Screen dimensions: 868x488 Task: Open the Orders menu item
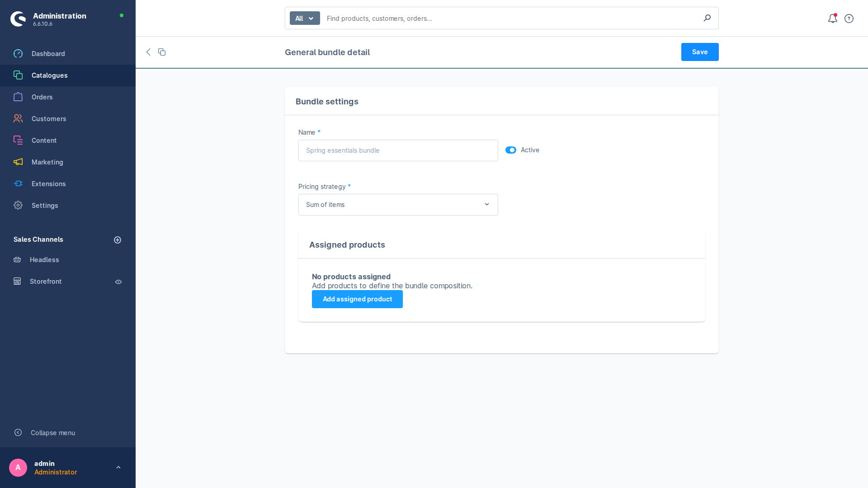[42, 97]
